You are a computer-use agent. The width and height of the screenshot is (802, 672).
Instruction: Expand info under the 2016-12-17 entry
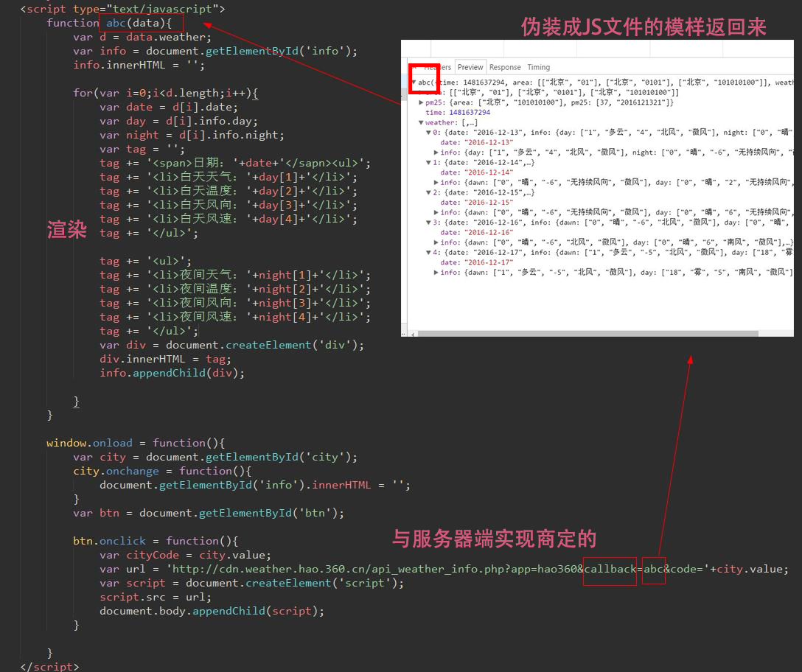[436, 272]
